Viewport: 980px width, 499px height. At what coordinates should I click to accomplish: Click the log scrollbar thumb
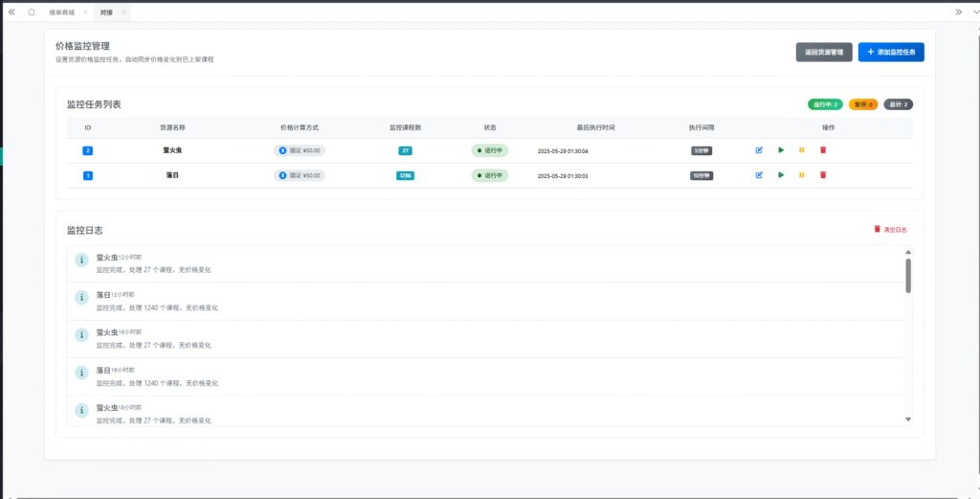[x=908, y=275]
